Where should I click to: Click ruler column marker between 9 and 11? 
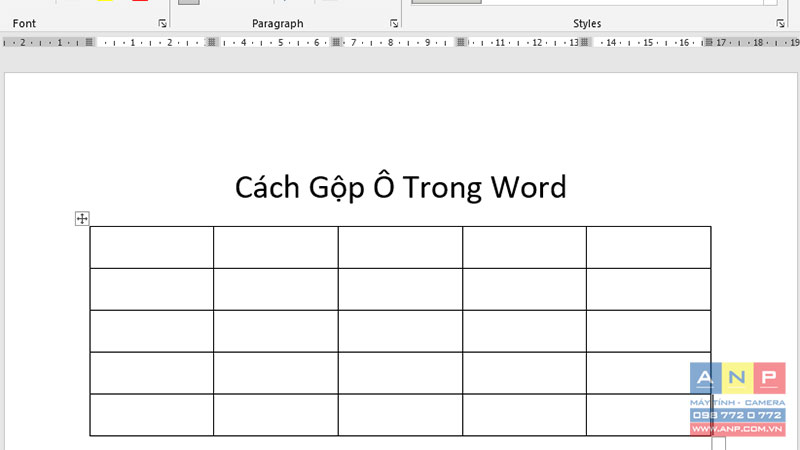click(461, 42)
